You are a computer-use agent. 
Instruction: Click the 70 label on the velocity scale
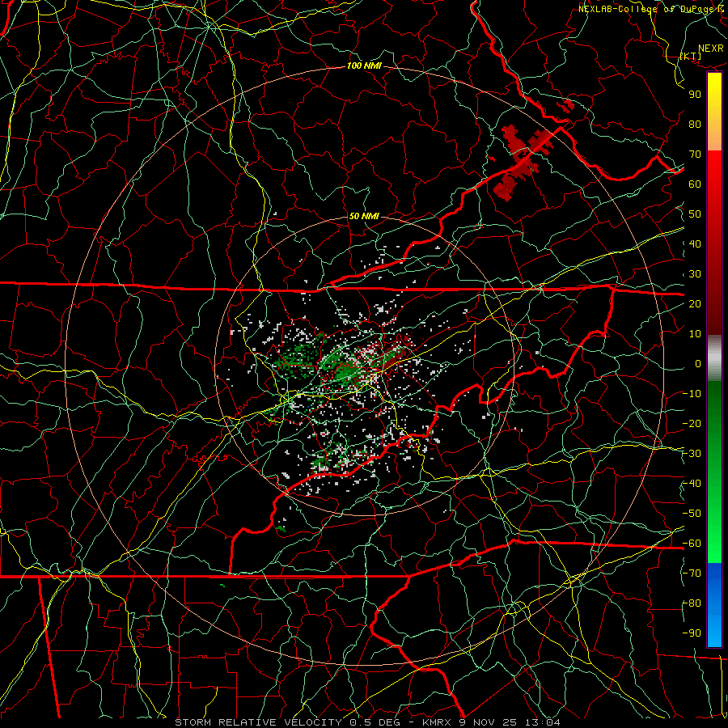coord(695,154)
